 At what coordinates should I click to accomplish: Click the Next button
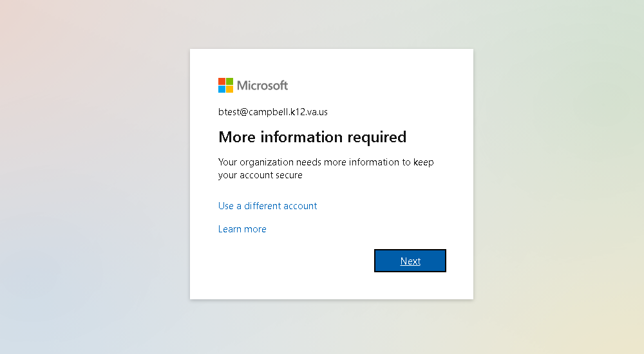pos(410,261)
